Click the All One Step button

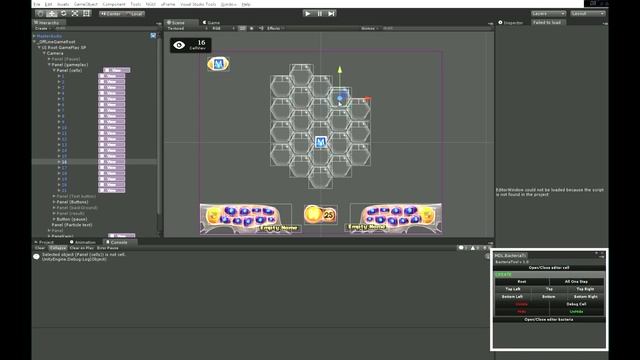coord(576,281)
